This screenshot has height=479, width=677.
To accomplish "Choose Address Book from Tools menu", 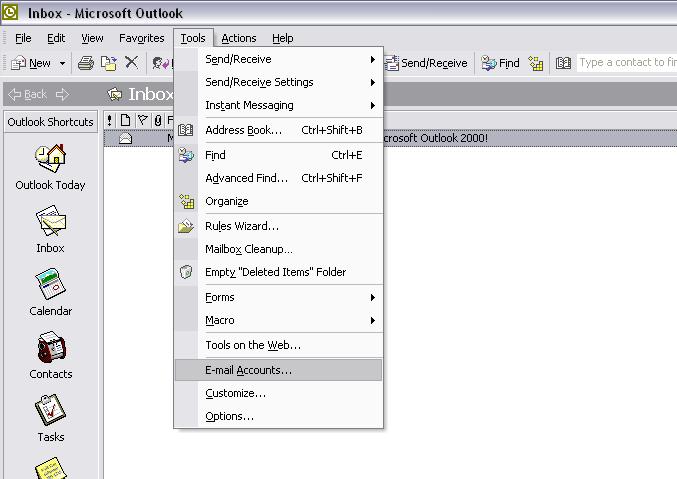I will coord(278,130).
